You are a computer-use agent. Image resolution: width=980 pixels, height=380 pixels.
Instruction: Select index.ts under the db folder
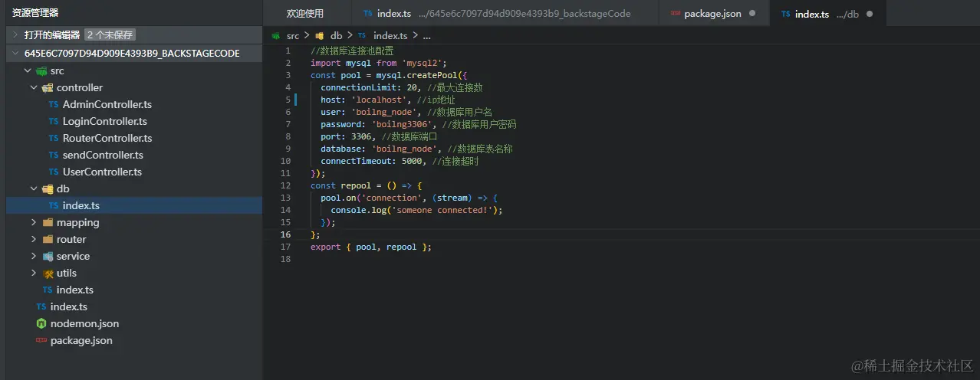(x=134, y=205)
